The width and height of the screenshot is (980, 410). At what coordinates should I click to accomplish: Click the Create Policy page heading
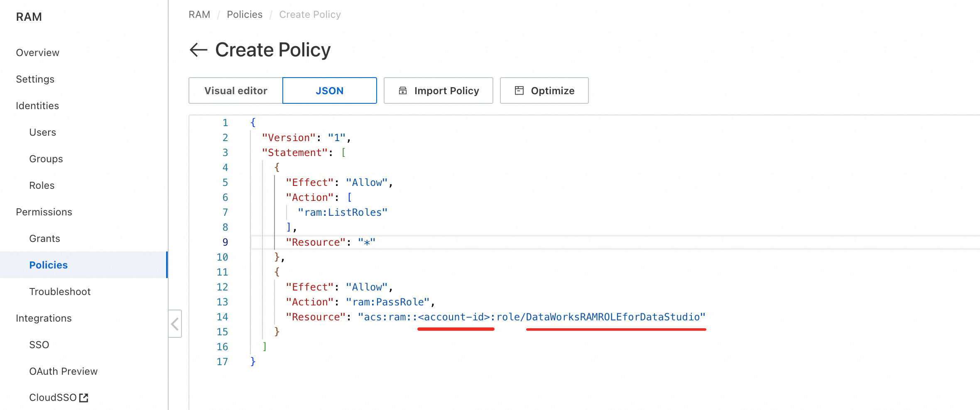[273, 50]
